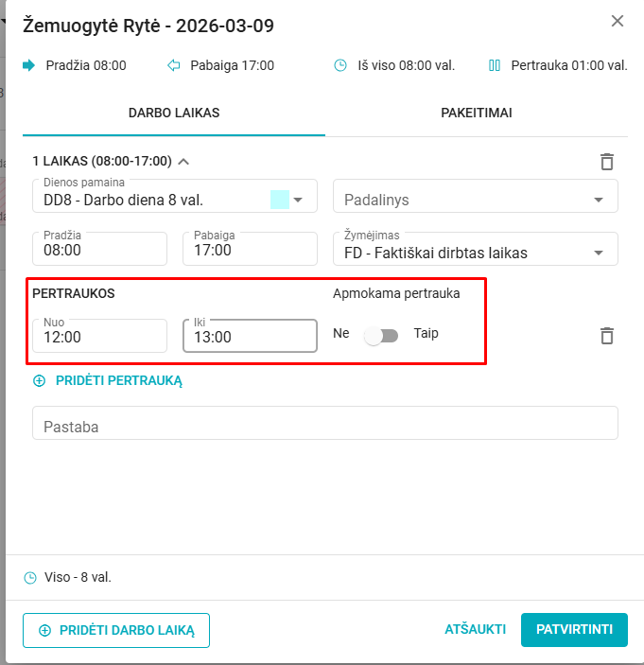Image resolution: width=644 pixels, height=665 pixels.
Task: Click the Pradžia 08:00 arrow icon
Action: [x=29, y=66]
